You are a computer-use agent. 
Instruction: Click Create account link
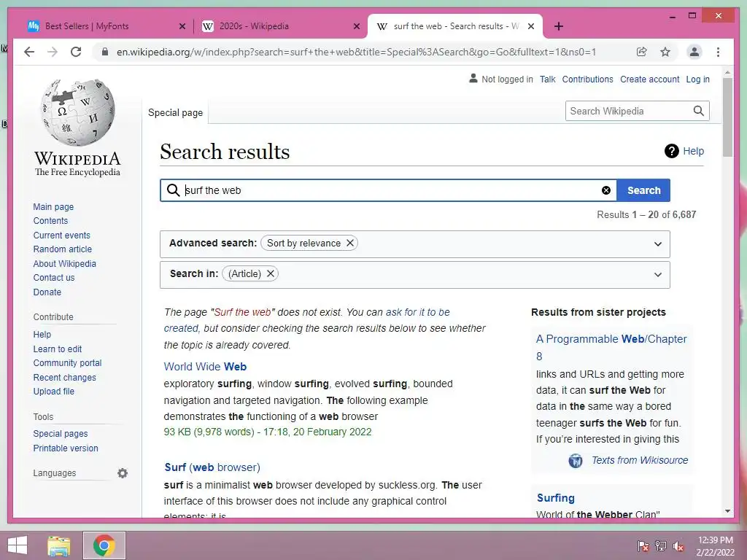click(649, 79)
